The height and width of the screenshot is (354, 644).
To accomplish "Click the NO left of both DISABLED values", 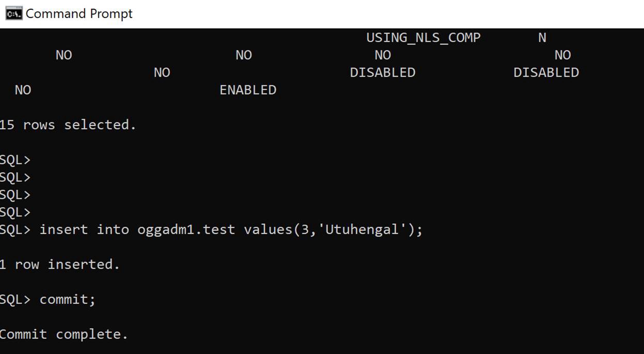I will 162,72.
